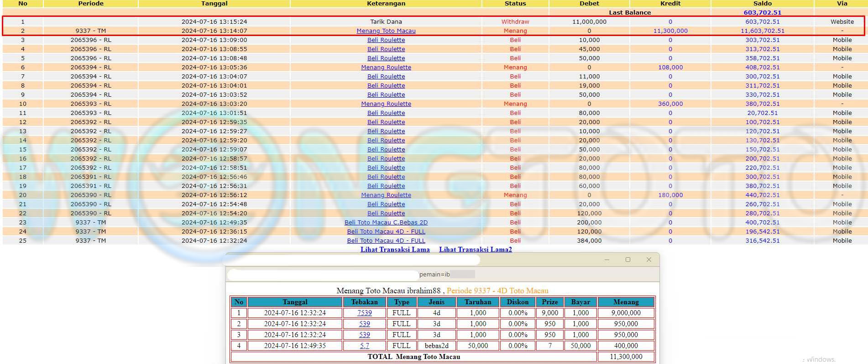Screen dimensions: 868x364
Task: Open Beli Roulette entry from 13:01:51
Action: (x=386, y=113)
